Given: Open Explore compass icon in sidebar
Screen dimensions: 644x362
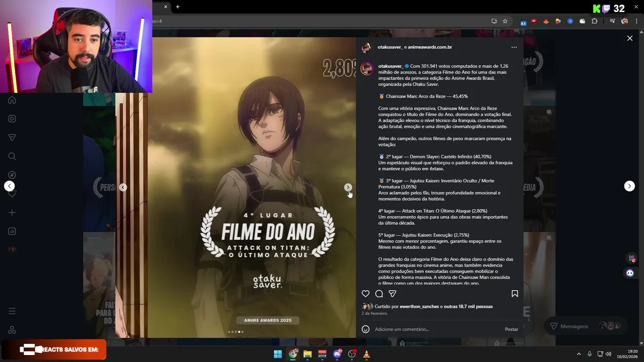Looking at the screenshot, I should [x=12, y=175].
